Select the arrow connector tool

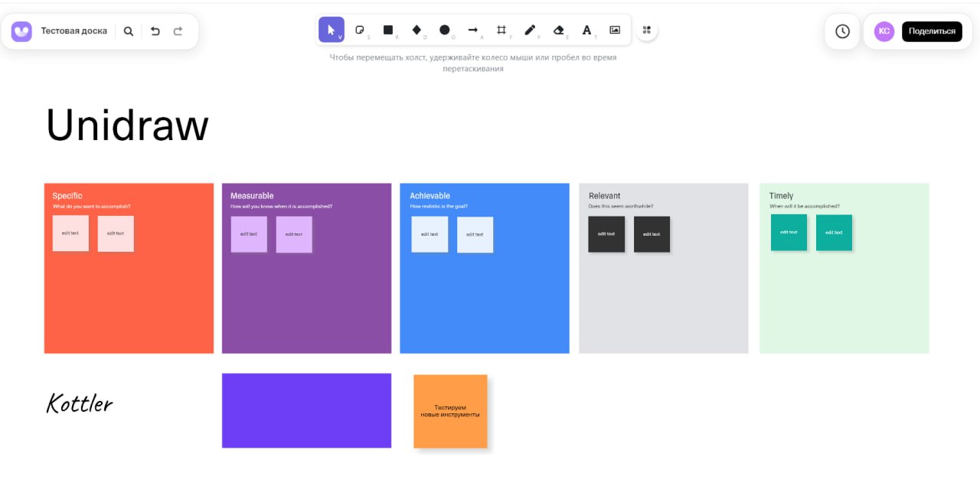tap(473, 30)
